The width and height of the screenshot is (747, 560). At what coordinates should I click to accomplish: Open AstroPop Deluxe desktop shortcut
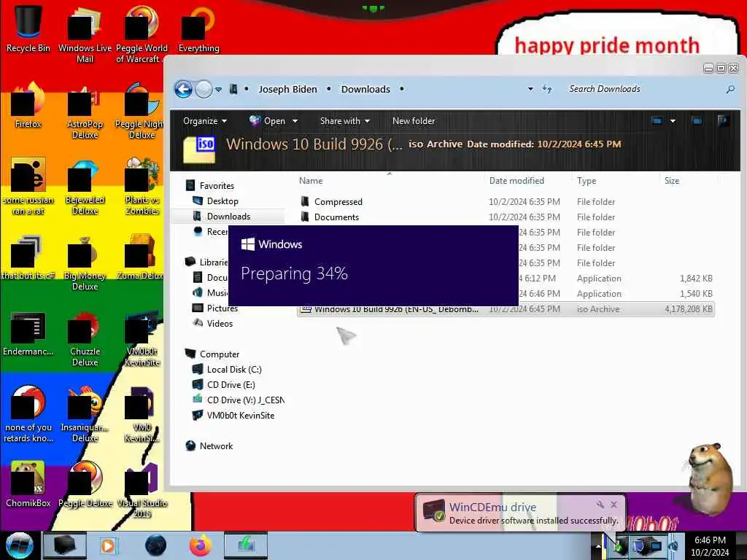(x=85, y=112)
